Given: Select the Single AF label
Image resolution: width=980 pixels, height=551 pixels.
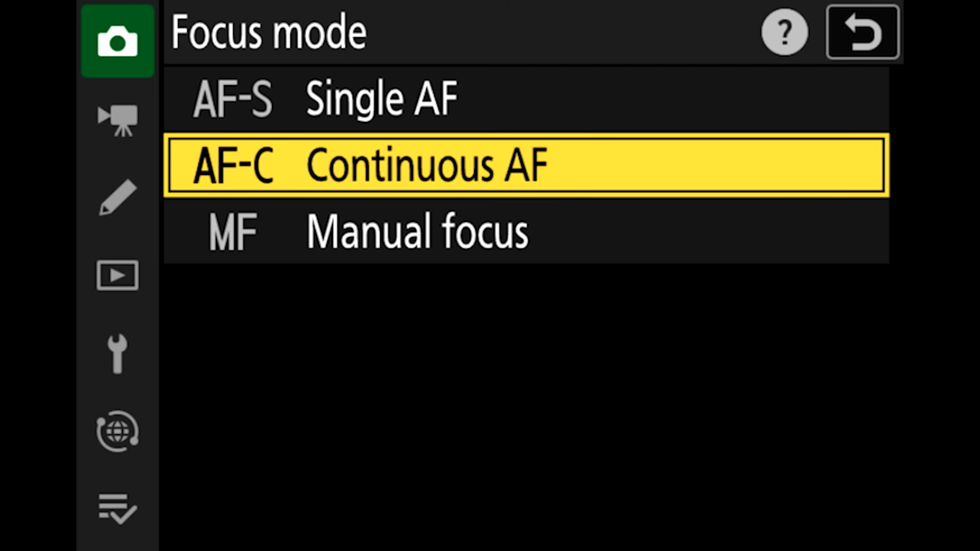Looking at the screenshot, I should point(382,99).
